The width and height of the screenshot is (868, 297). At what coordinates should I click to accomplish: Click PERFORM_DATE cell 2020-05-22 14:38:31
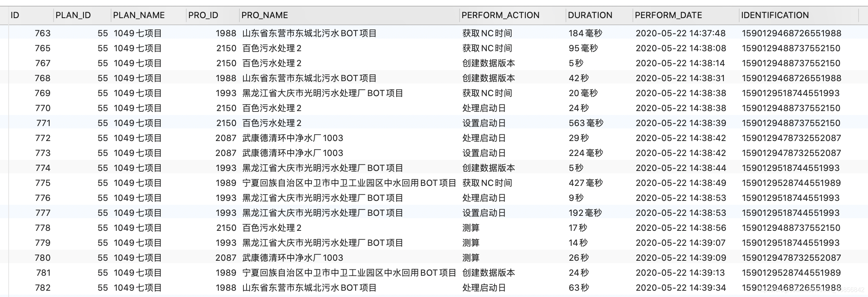680,78
